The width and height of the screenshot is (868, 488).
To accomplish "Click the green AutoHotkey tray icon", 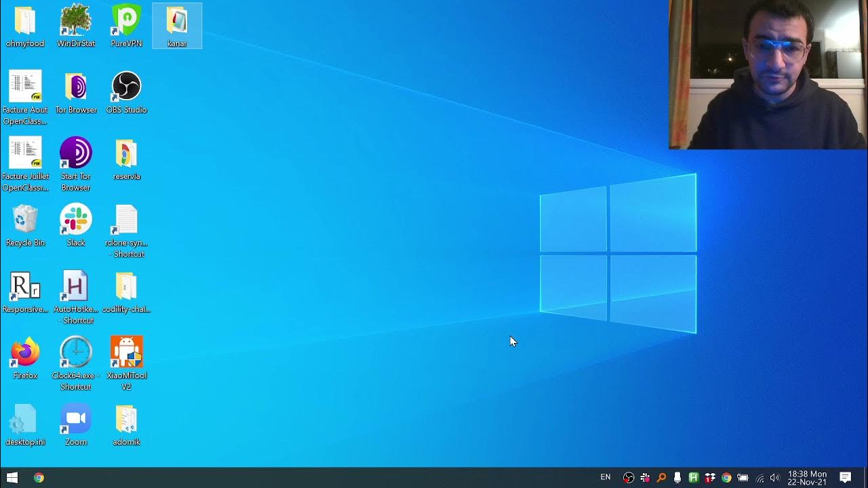I will [694, 478].
